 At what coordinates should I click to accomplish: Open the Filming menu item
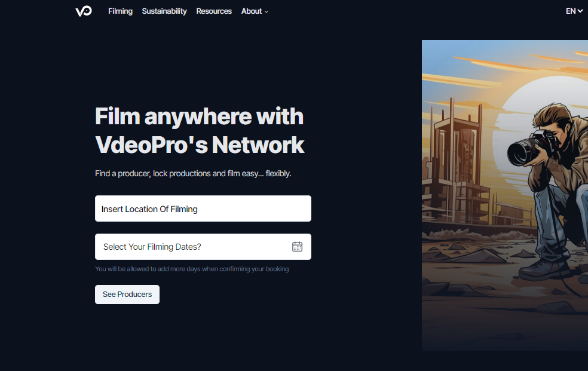[x=120, y=11]
